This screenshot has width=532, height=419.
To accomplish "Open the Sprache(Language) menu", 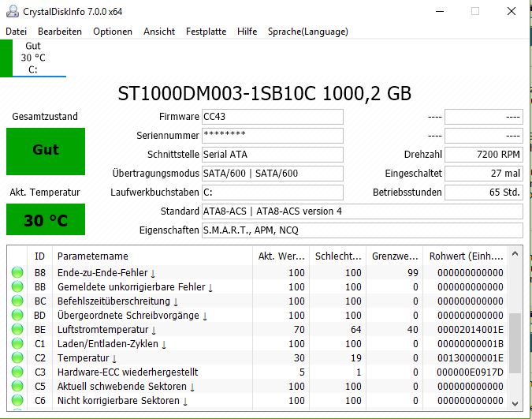I will (308, 32).
